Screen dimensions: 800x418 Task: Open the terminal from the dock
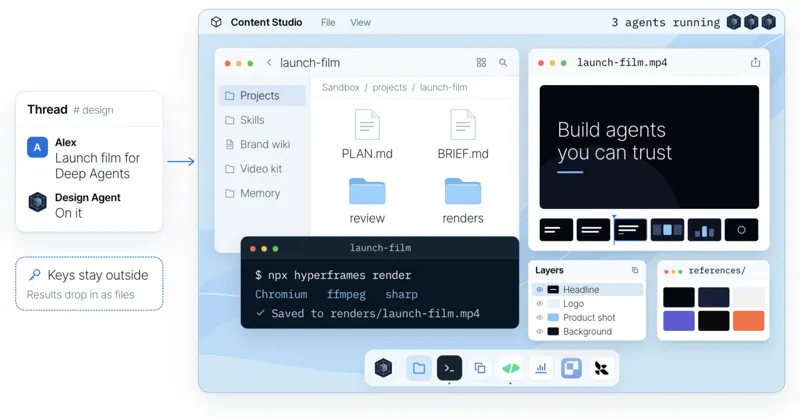449,368
